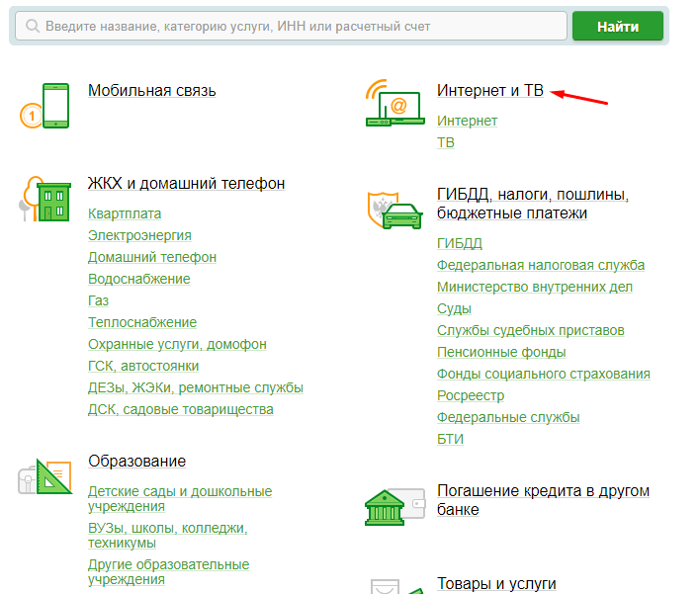Viewport: 700px width, 594px height.
Task: Click the green building utilities icon
Action: tap(47, 202)
